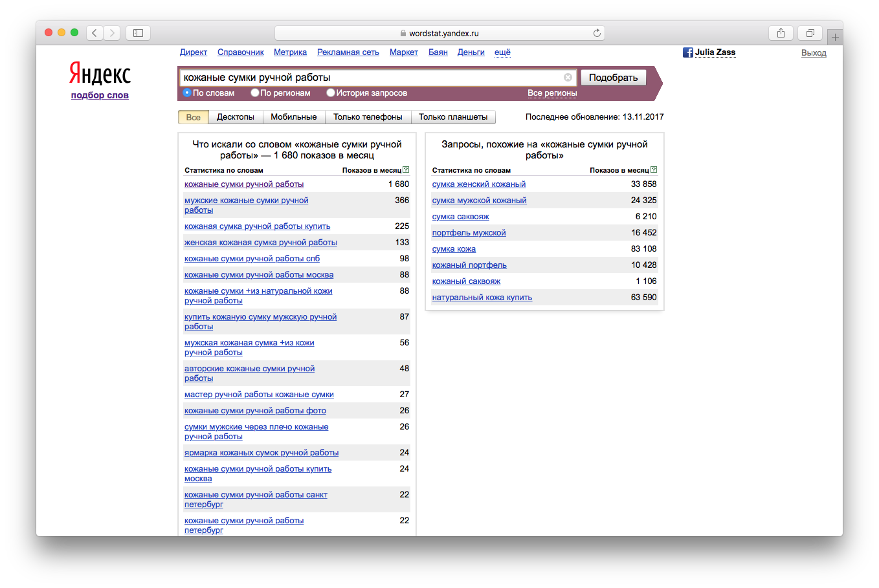
Task: Click the 1 680 count in first row
Action: click(399, 184)
